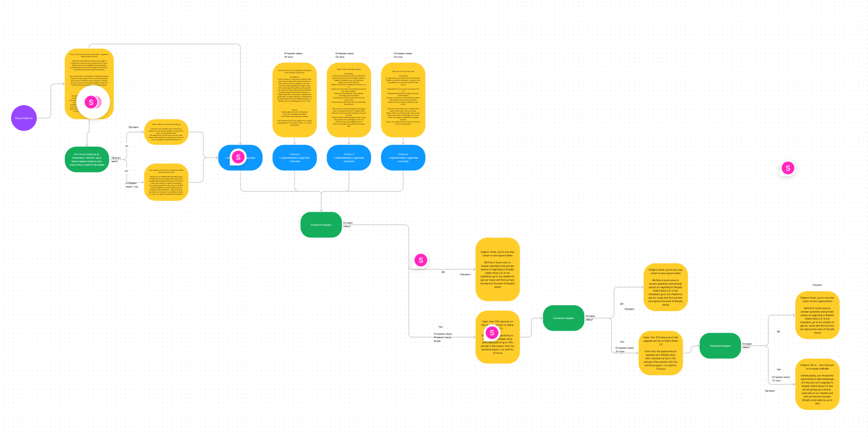This screenshot has height=437, width=868.
Task: Select the green Telegram quiz transition node
Action: click(x=87, y=159)
